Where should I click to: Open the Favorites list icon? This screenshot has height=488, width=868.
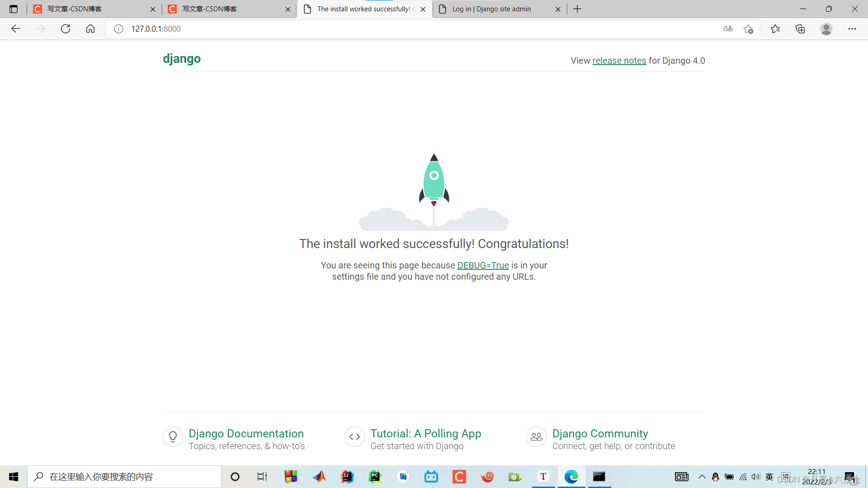775,29
